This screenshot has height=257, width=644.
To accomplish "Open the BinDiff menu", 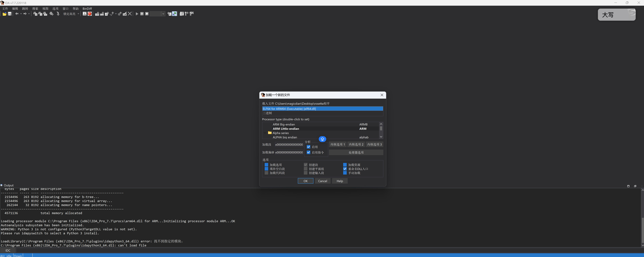I will click(x=87, y=8).
